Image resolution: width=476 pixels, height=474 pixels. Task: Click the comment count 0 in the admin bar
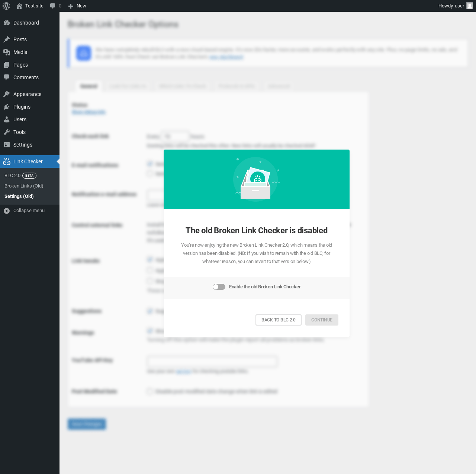click(x=60, y=6)
